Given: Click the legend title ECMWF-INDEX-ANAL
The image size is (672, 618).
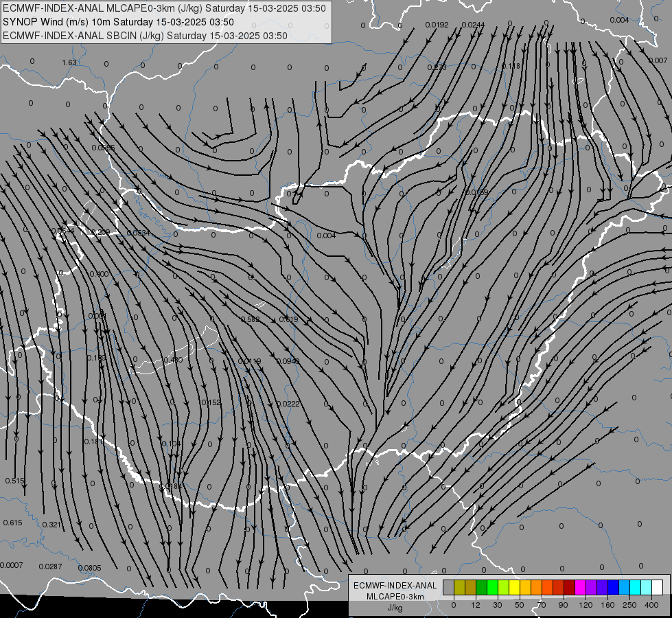Looking at the screenshot, I should click(x=395, y=586).
